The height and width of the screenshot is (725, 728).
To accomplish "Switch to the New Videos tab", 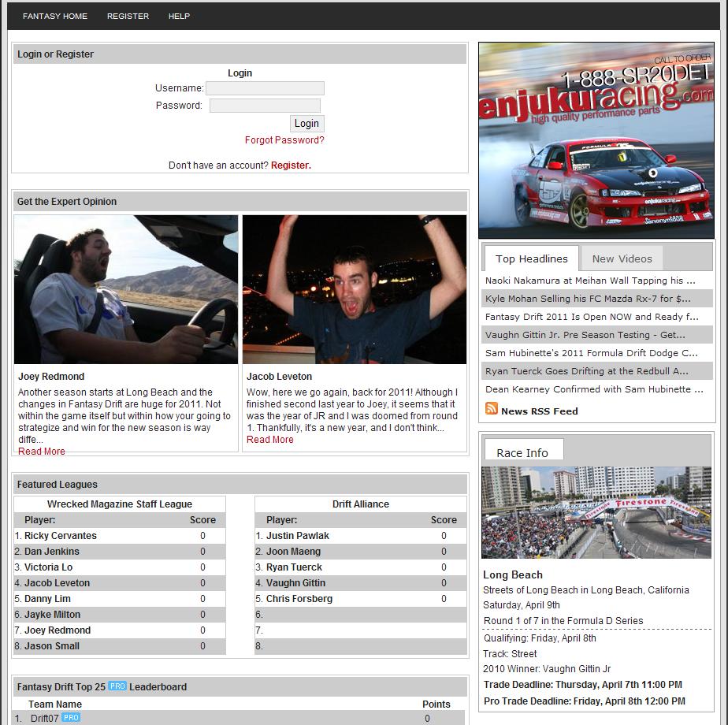I will (622, 258).
